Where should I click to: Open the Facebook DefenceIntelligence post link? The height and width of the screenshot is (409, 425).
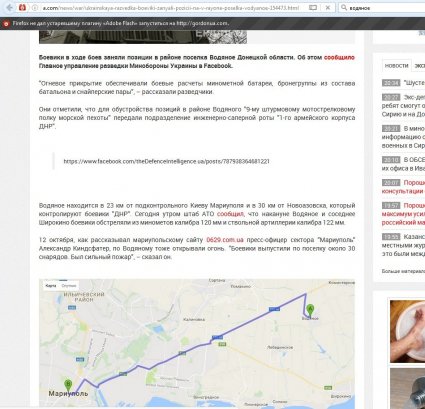point(166,161)
